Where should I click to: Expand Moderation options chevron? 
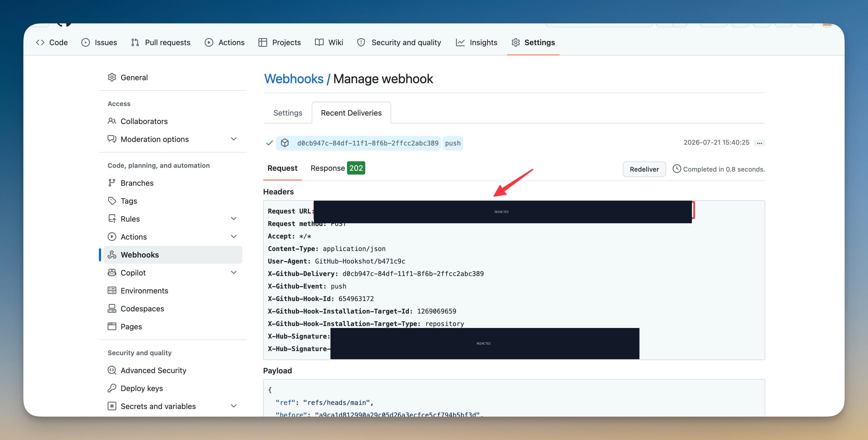click(x=233, y=139)
